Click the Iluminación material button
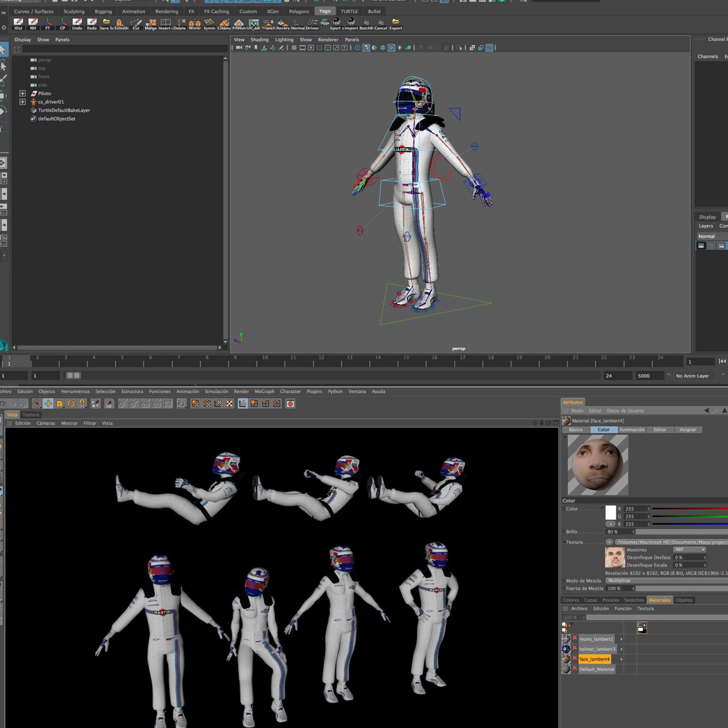728x728 pixels. point(632,430)
